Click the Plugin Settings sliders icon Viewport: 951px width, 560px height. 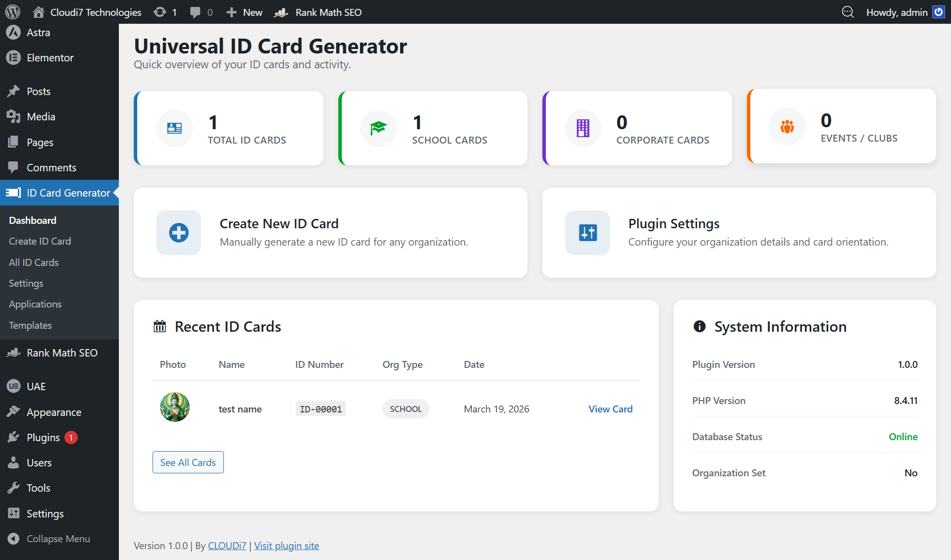[587, 233]
